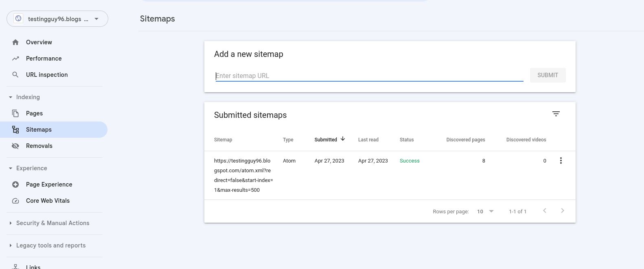644x269 pixels.
Task: Click the URL inspection magnifier icon
Action: coord(15,75)
